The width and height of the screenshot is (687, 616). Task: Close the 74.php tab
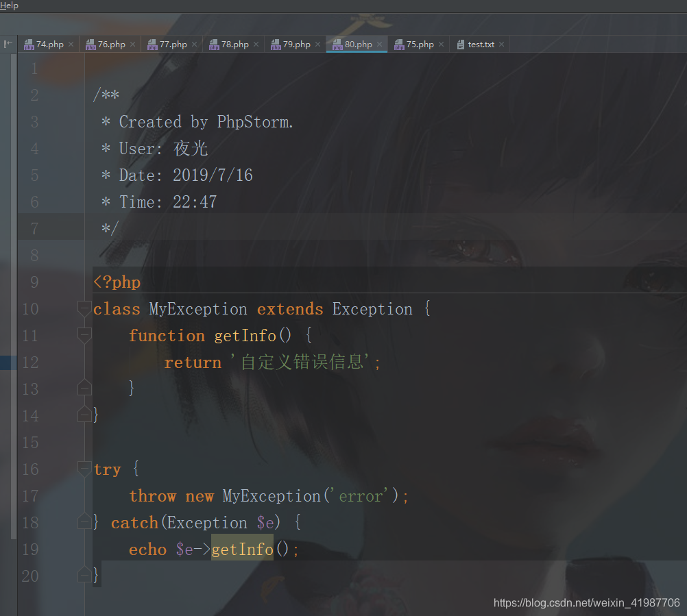pos(71,45)
